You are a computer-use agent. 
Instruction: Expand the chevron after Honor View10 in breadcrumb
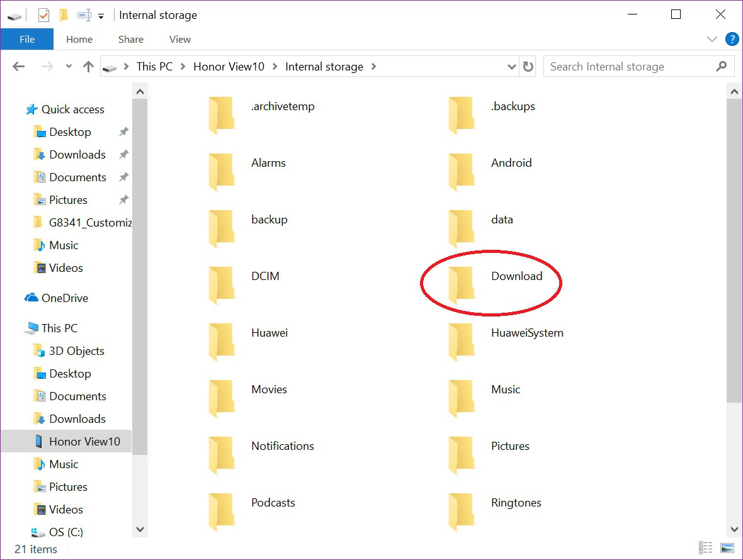(x=275, y=67)
